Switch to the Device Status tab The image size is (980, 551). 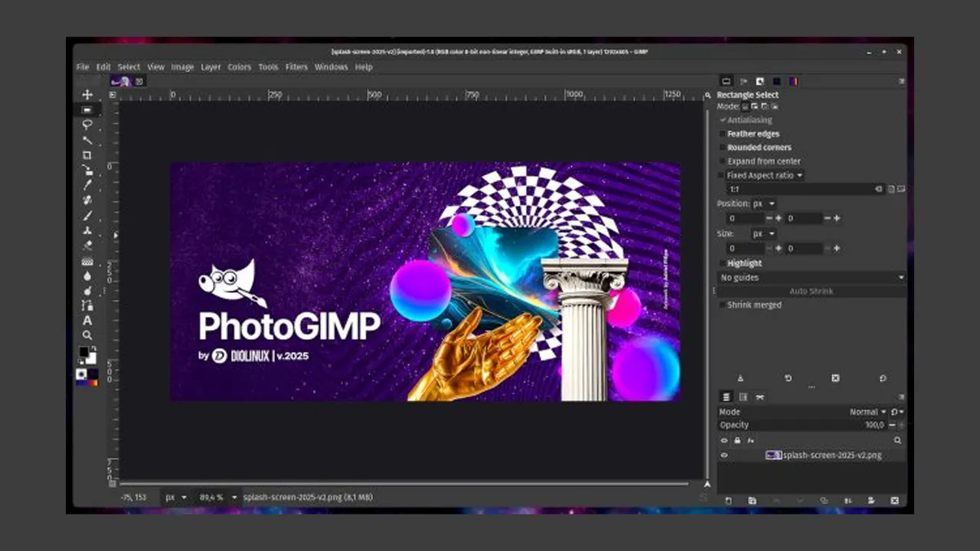pos(743,81)
